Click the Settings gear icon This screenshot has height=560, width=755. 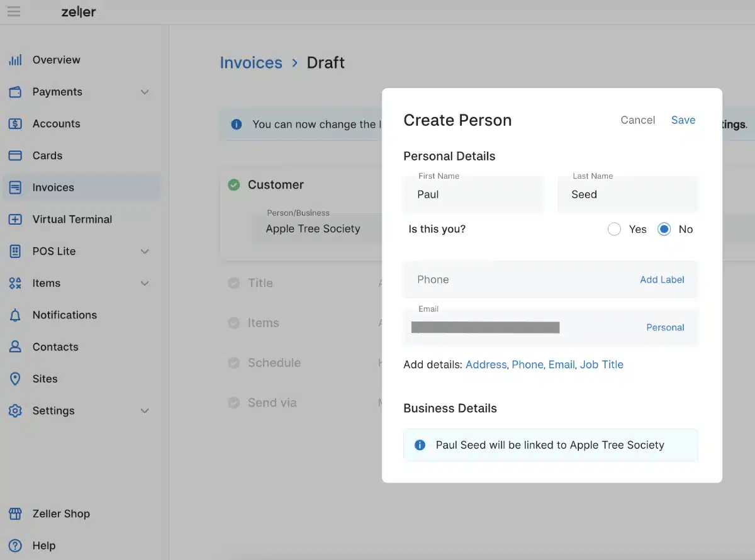[15, 411]
